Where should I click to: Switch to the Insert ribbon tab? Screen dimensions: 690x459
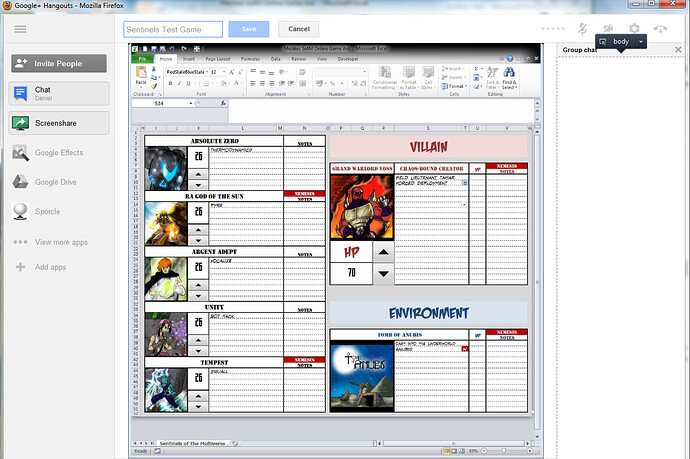(x=188, y=59)
